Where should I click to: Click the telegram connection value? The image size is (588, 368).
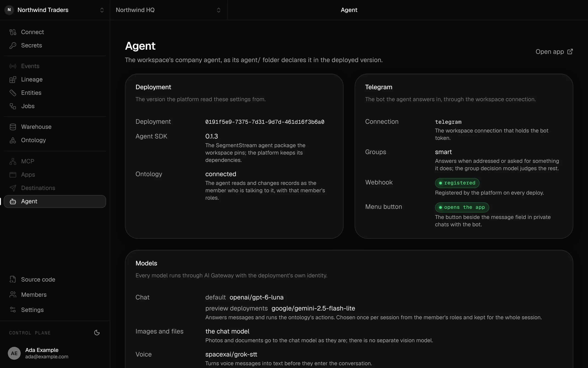pos(448,122)
